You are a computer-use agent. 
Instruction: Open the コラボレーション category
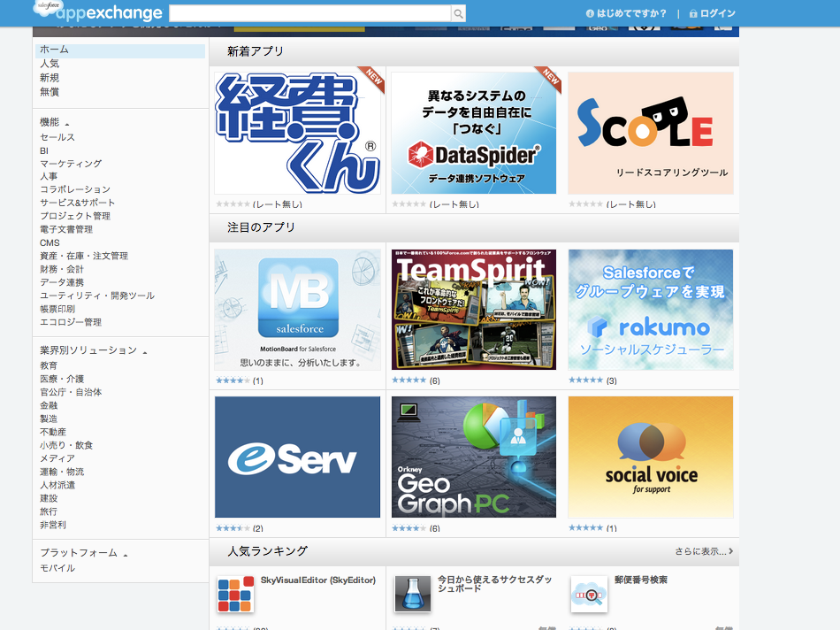(x=75, y=189)
